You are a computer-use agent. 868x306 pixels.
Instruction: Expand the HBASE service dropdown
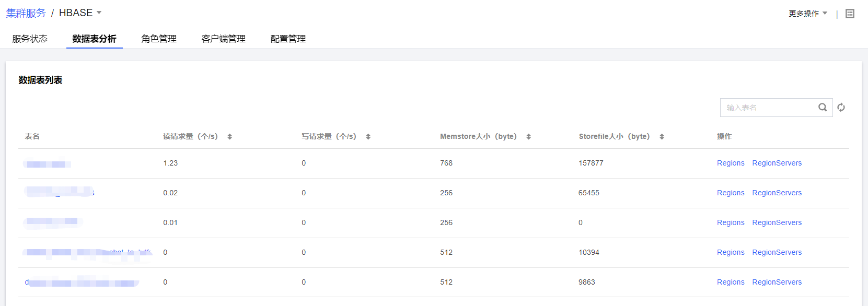click(99, 13)
